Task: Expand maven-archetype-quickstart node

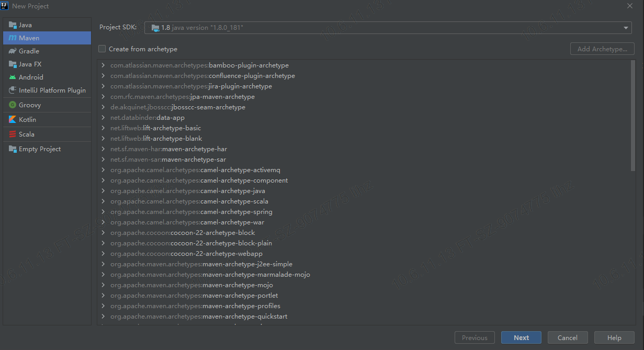Action: (x=104, y=317)
